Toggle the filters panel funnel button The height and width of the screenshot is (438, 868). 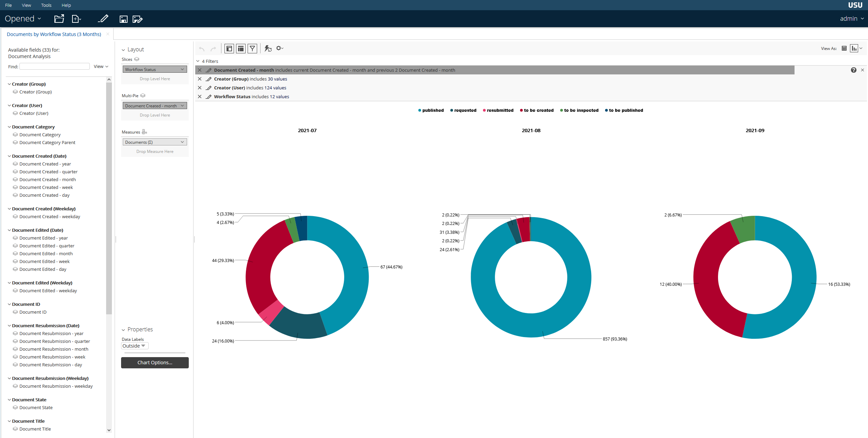click(252, 49)
